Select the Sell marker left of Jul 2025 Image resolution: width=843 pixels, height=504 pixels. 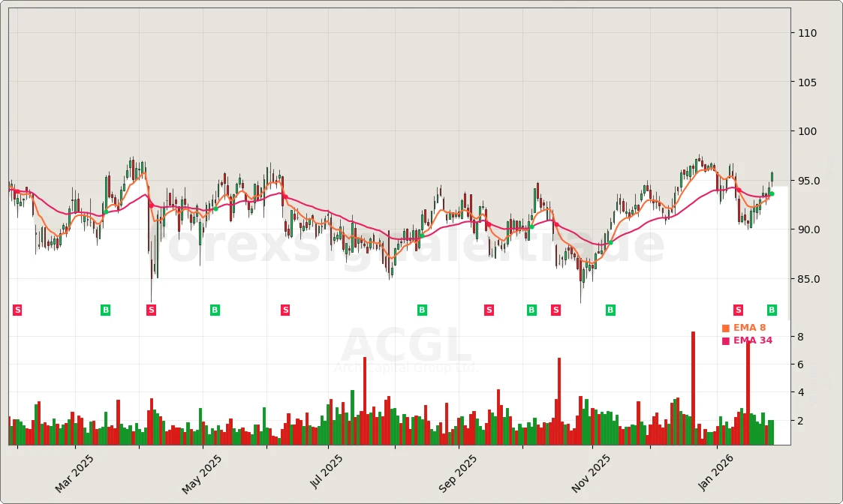tap(285, 309)
